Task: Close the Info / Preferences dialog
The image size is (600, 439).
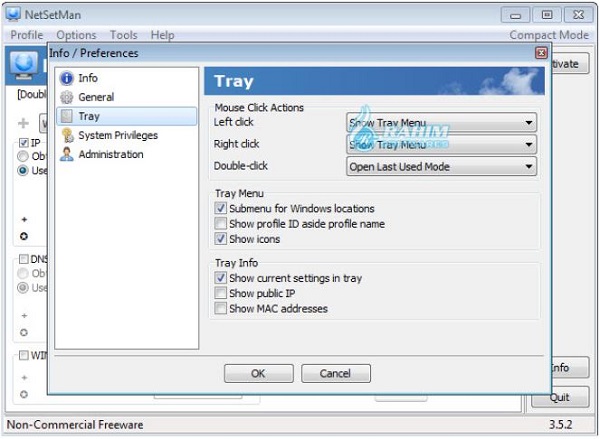Action: click(x=541, y=53)
